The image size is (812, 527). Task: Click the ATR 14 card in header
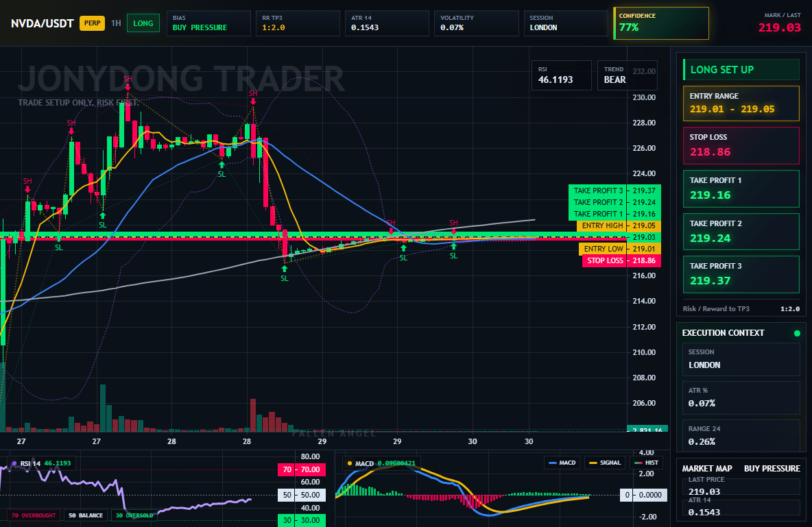coord(387,23)
